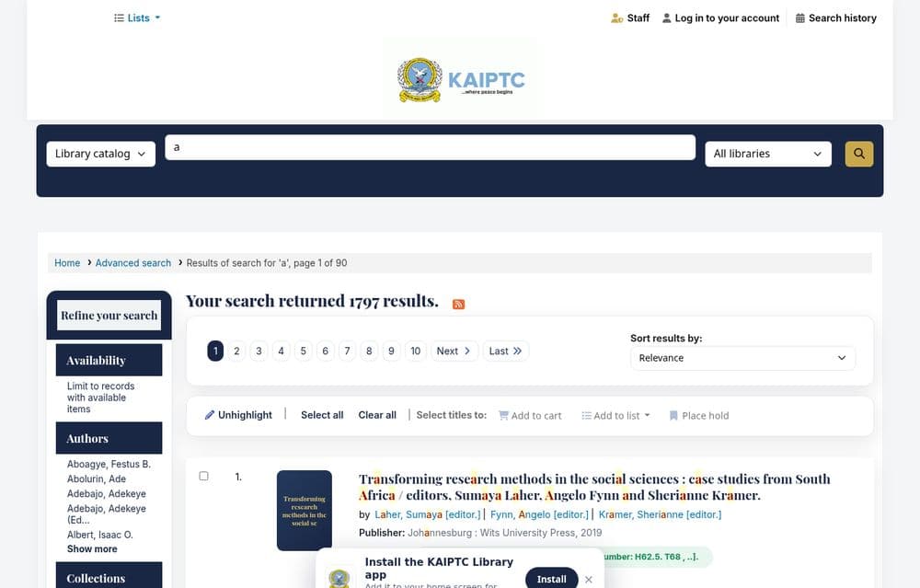
Task: Go to Home breadcrumb
Action: (x=67, y=263)
